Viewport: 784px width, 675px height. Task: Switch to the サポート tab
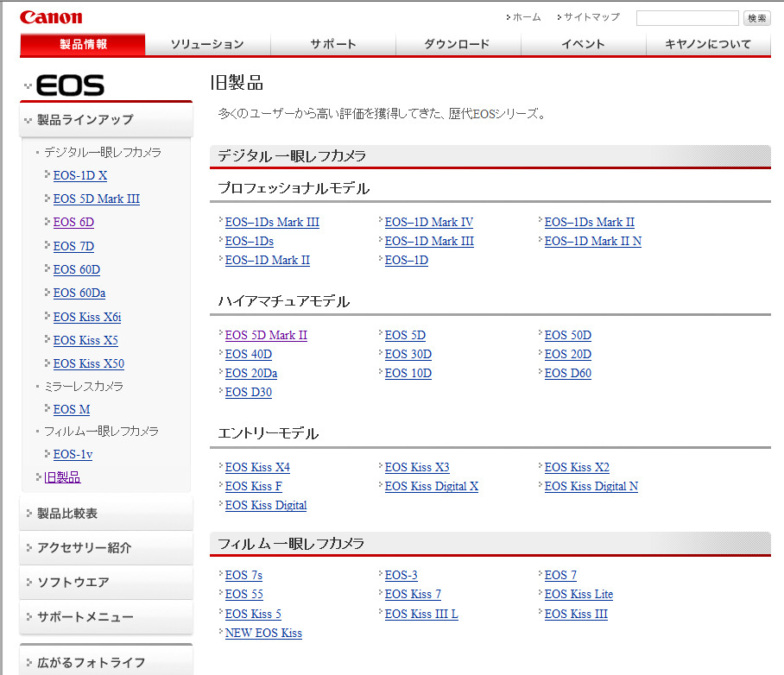pyautogui.click(x=332, y=44)
